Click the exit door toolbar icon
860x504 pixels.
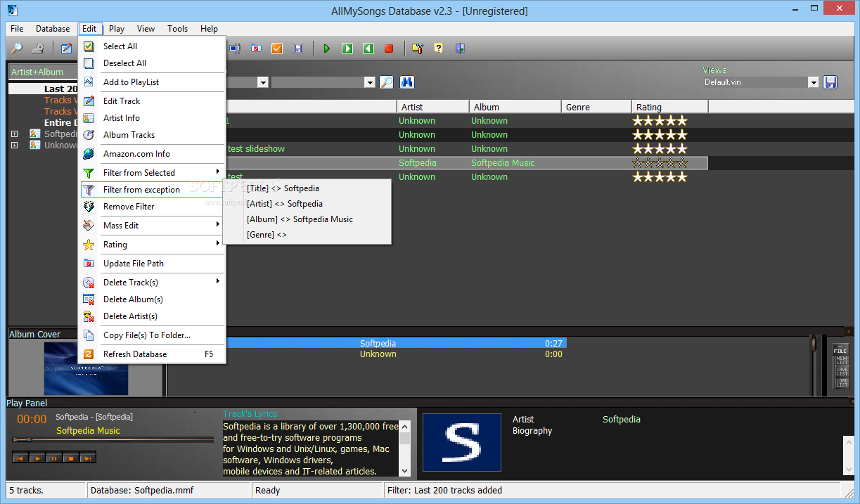[x=460, y=49]
